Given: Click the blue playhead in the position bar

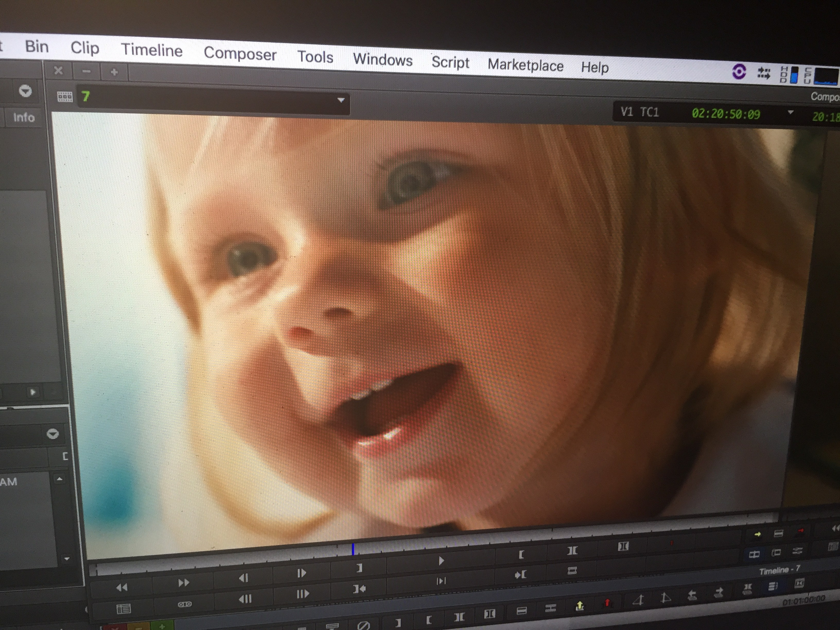Looking at the screenshot, I should (x=353, y=549).
